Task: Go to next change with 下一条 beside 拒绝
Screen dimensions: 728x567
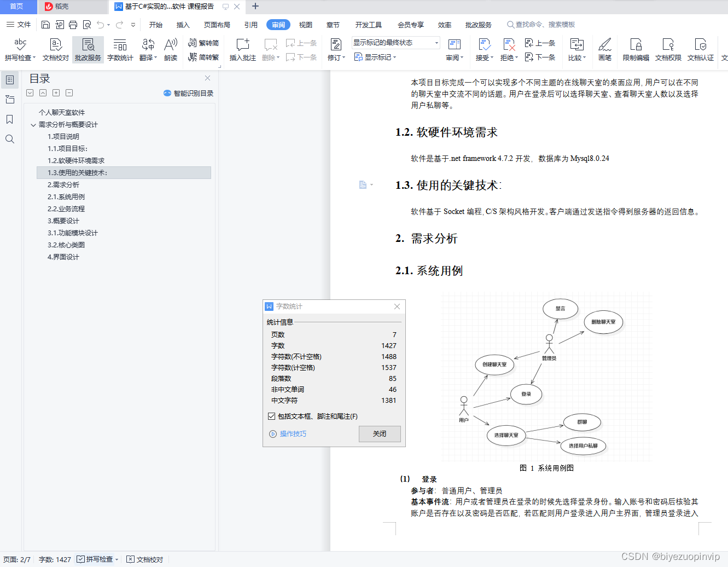Action: (540, 57)
